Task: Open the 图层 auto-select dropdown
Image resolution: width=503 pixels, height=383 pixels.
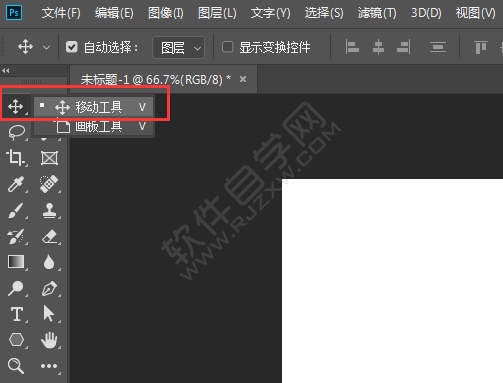Action: [x=179, y=48]
